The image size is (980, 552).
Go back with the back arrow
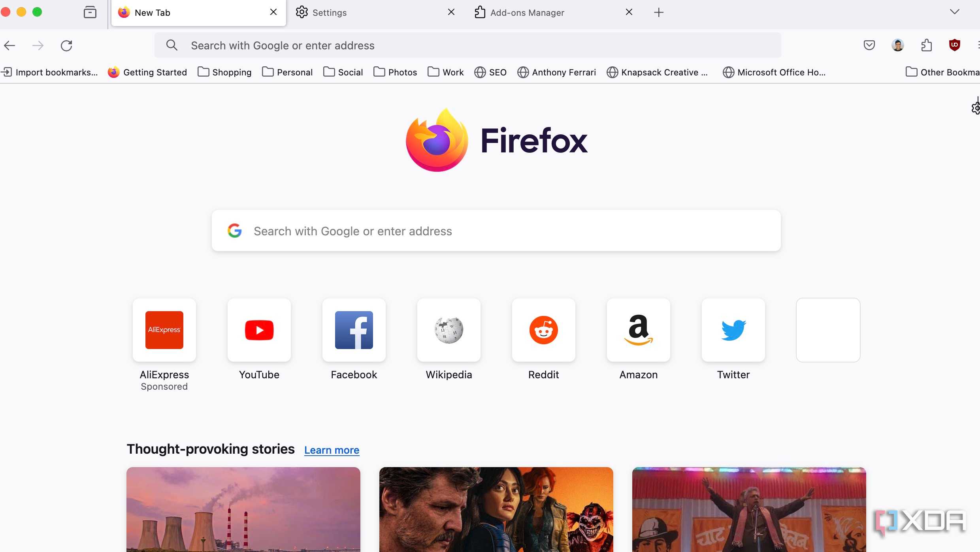(9, 45)
